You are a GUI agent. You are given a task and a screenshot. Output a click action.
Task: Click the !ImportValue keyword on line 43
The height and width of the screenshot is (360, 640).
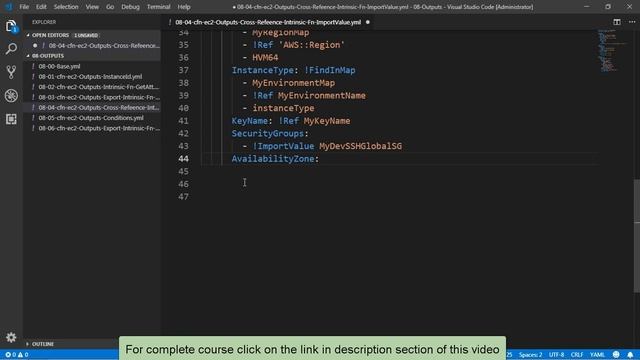(x=283, y=146)
